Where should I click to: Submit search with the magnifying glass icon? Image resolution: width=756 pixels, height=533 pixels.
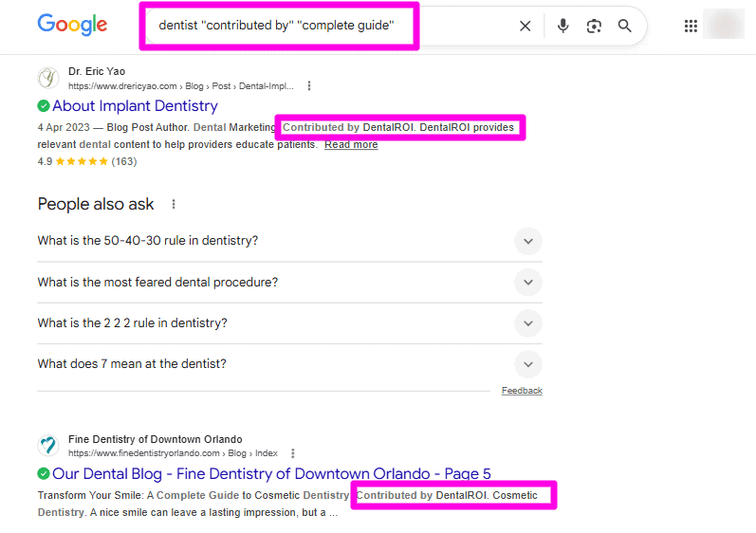pos(624,26)
